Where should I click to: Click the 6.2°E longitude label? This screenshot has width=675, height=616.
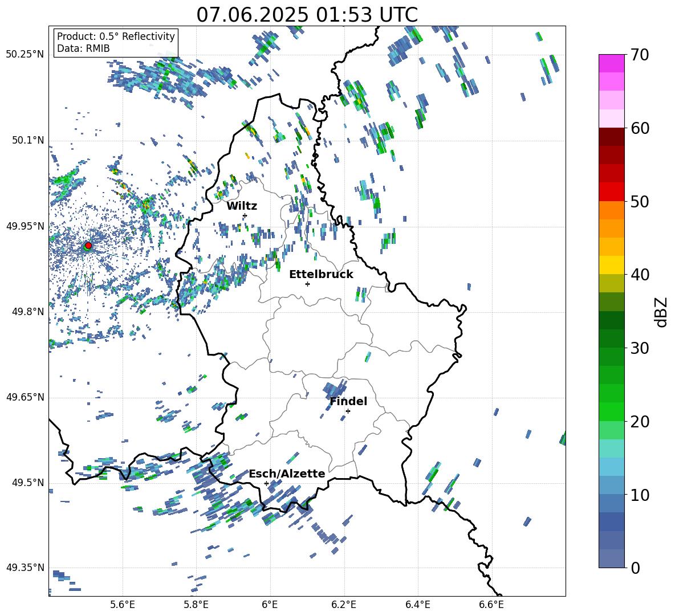pyautogui.click(x=344, y=605)
